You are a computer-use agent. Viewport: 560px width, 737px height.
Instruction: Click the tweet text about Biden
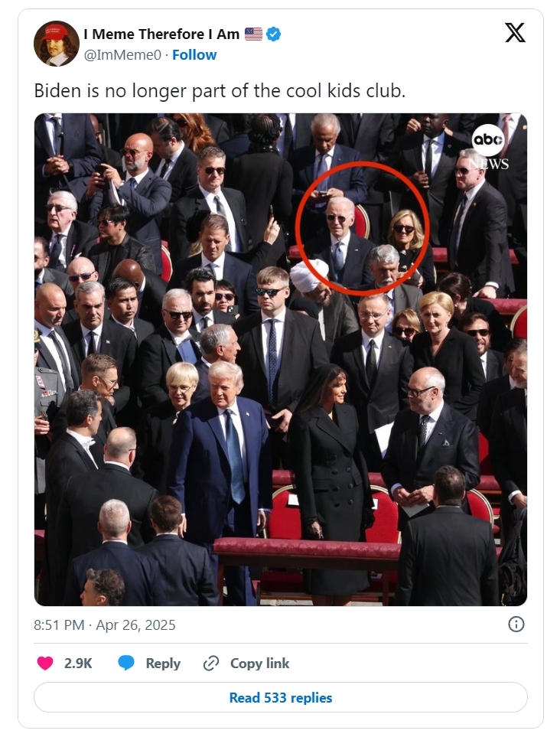click(x=220, y=91)
